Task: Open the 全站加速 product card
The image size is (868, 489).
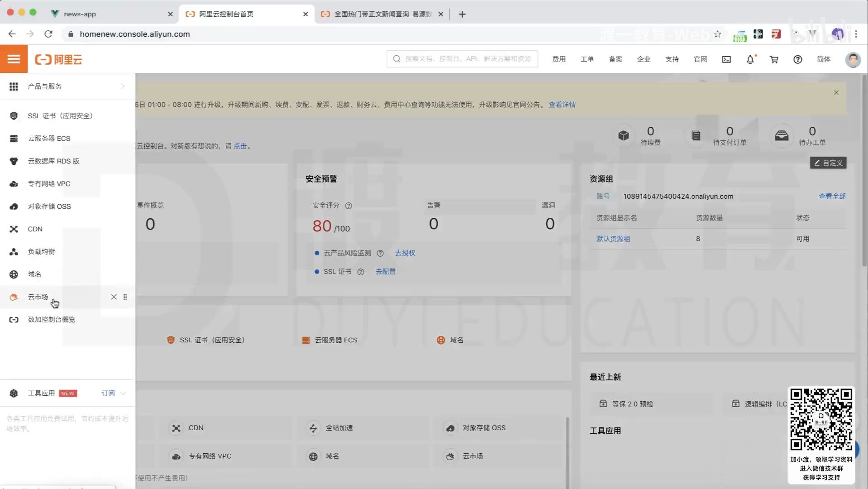Action: tap(362, 428)
